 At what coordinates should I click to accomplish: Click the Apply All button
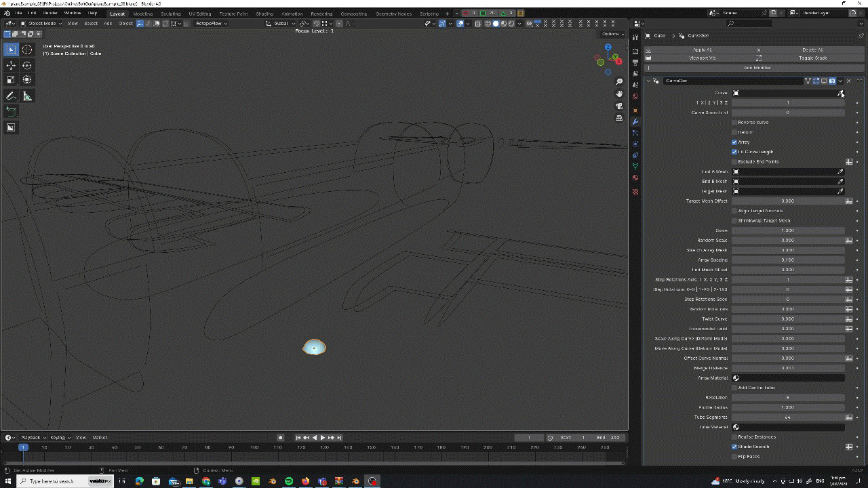click(703, 49)
